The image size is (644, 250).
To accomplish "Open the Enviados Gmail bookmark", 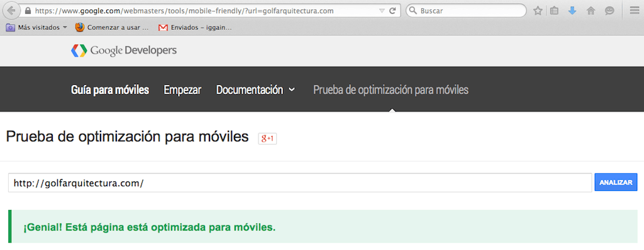I will [195, 28].
